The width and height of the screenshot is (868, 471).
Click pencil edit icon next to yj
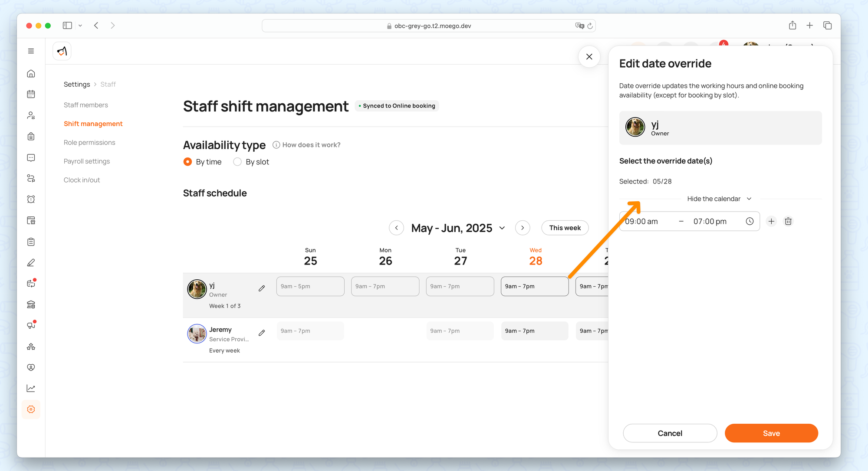(262, 288)
